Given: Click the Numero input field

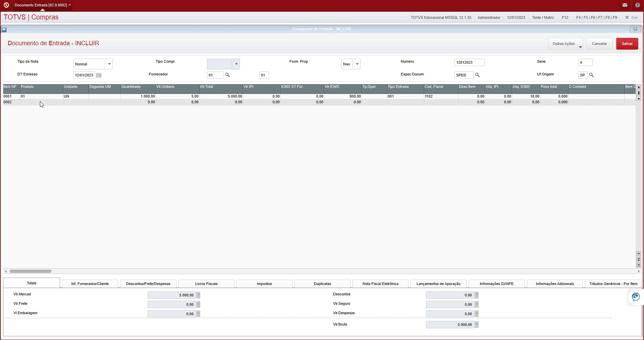Looking at the screenshot, I should point(469,62).
